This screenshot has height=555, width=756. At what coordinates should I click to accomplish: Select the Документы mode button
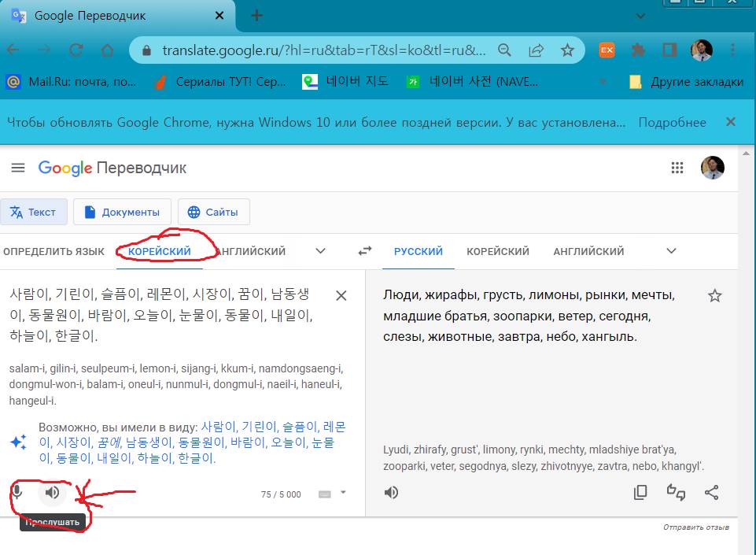121,212
